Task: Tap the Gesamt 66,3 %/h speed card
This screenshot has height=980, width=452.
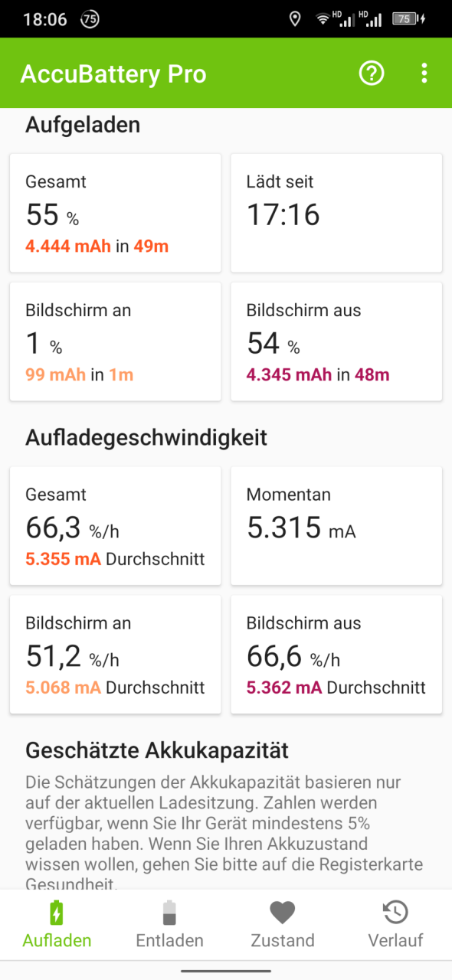Action: pos(116,526)
